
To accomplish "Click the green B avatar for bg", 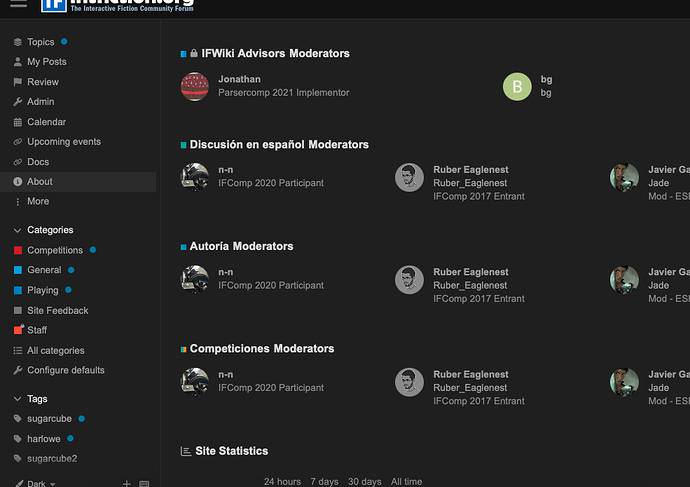I will pyautogui.click(x=517, y=87).
